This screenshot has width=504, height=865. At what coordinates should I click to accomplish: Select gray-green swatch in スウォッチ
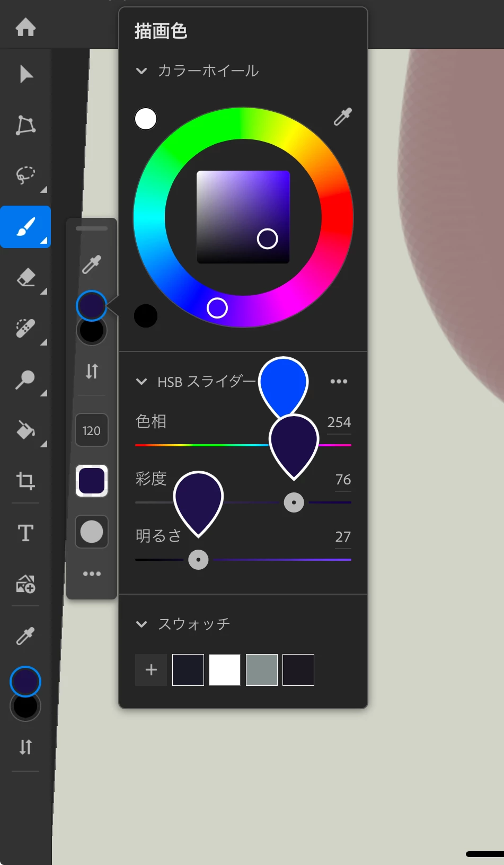(262, 670)
